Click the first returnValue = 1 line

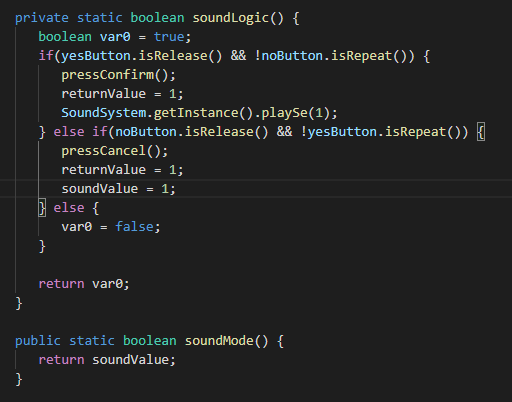[x=122, y=94]
